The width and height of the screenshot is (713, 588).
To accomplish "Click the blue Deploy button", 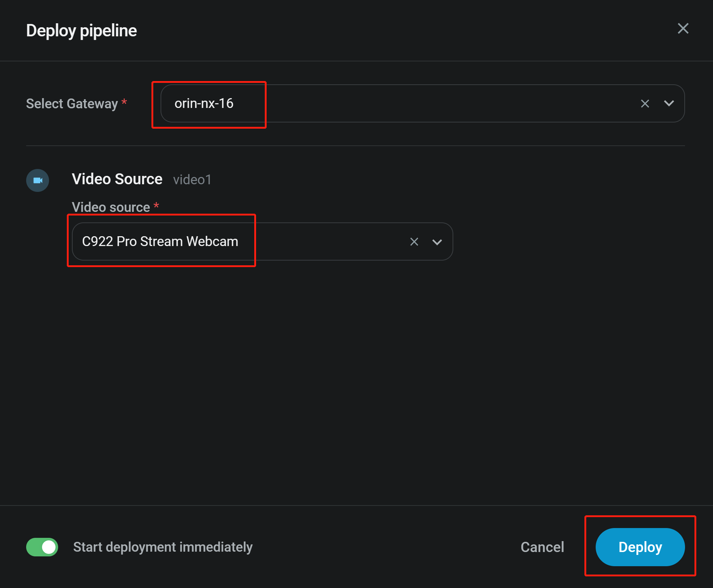I will coord(640,547).
